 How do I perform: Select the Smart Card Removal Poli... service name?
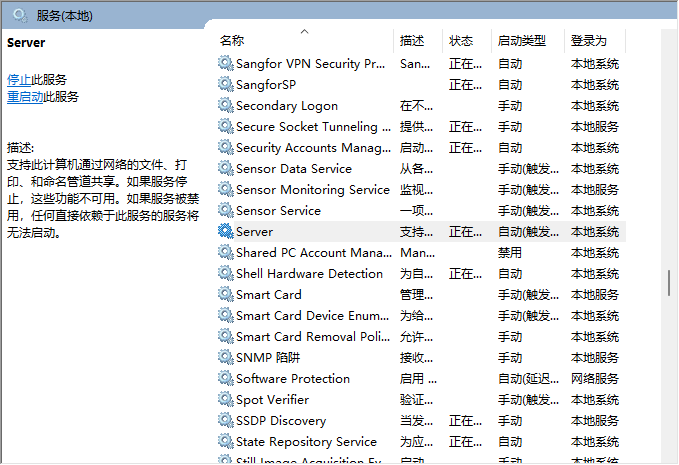pyautogui.click(x=313, y=337)
